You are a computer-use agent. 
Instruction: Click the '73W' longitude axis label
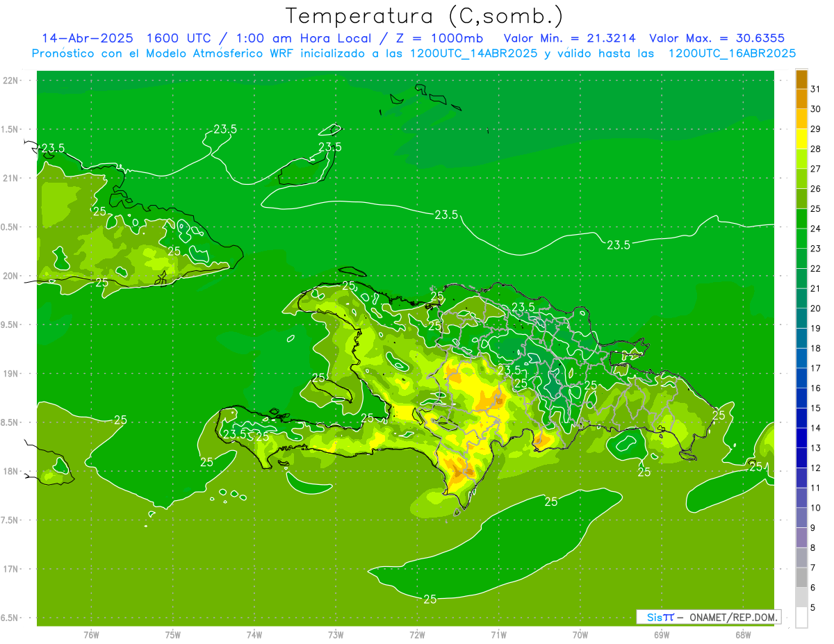coord(336,635)
